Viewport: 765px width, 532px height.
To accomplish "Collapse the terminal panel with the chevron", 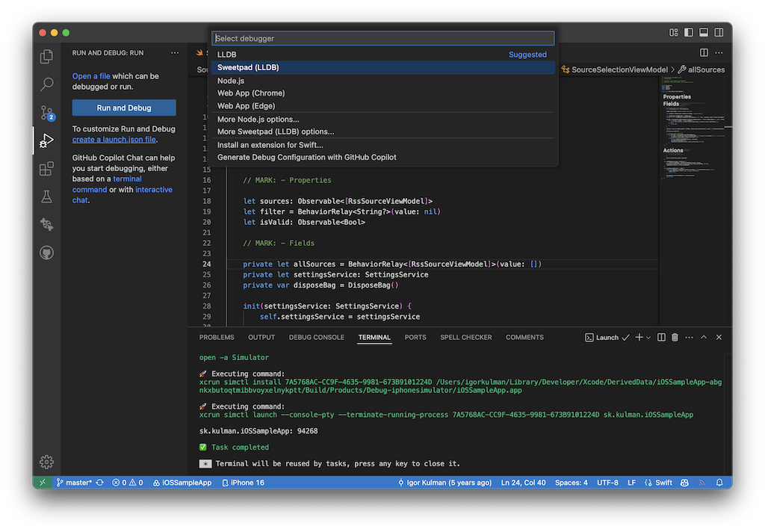I will (x=703, y=337).
